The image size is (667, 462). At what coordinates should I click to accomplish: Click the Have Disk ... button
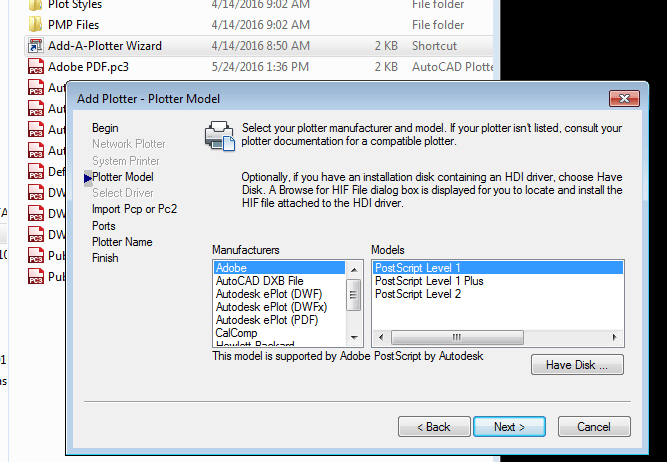tap(577, 365)
